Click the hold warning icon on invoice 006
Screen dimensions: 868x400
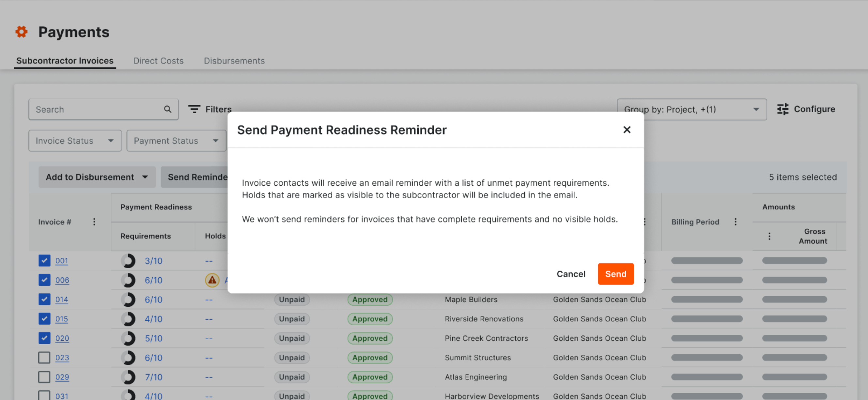[212, 280]
